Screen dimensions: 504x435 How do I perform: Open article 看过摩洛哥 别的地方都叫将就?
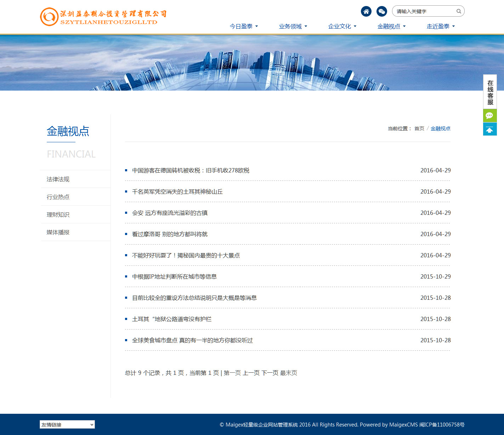170,234
